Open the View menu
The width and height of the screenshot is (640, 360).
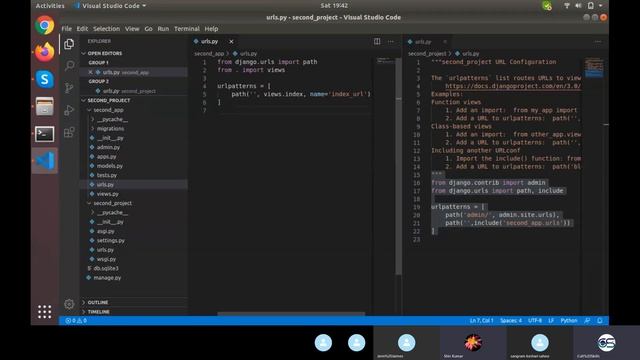[x=132, y=29]
